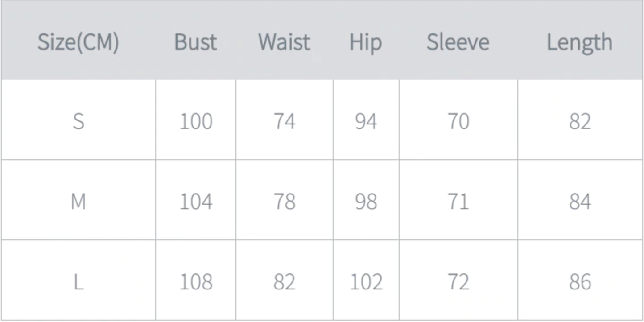Click sleeve value 70 in S row

click(x=458, y=121)
